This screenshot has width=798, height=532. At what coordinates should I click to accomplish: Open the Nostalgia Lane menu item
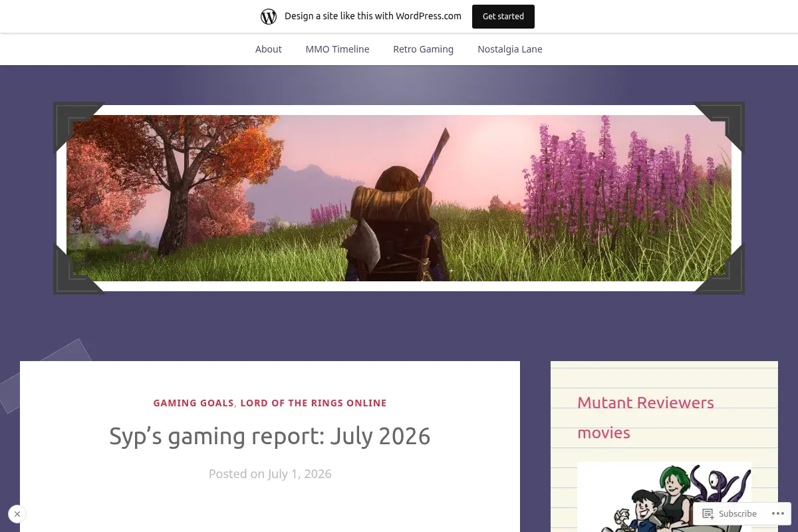(510, 49)
